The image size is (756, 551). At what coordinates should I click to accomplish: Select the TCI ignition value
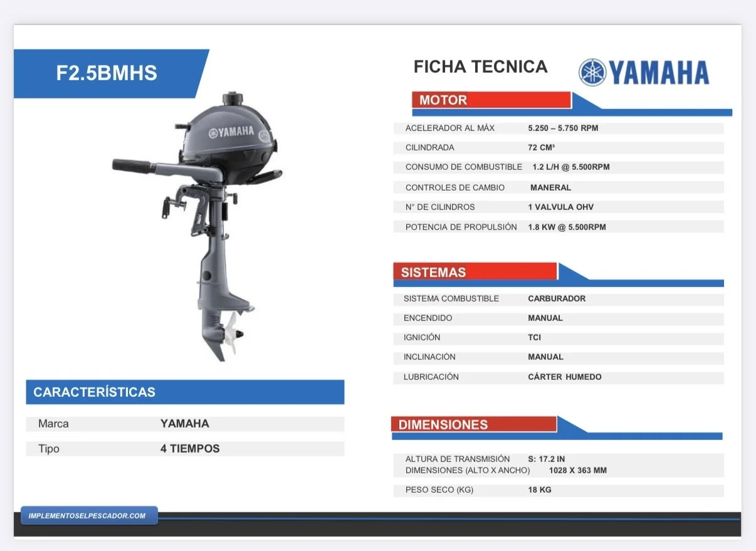pos(535,338)
